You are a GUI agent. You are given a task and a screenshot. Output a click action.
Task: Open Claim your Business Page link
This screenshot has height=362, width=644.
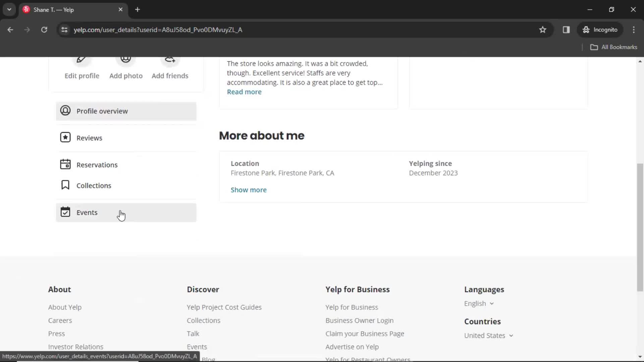coord(365,334)
